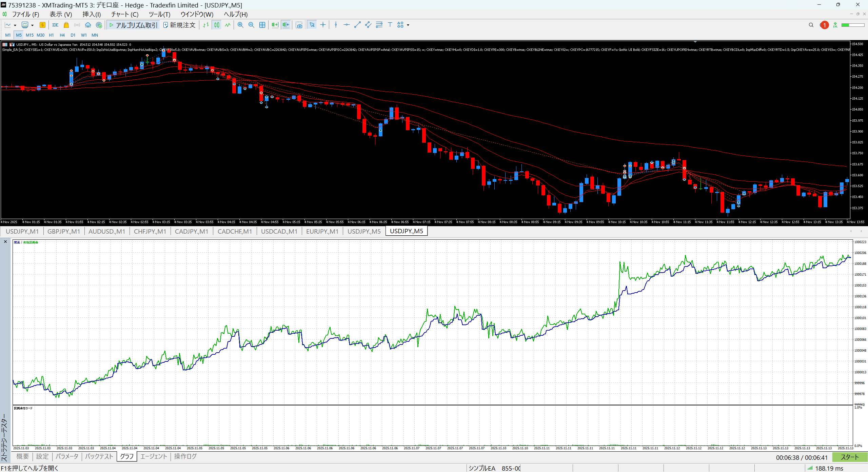This screenshot has width=868, height=472.
Task: Open the Market shopping bag icon
Action: click(66, 25)
